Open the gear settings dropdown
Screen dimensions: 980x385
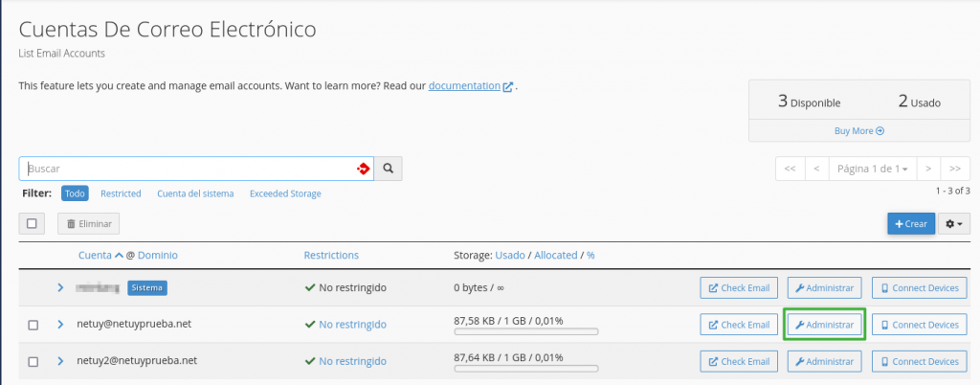(955, 224)
